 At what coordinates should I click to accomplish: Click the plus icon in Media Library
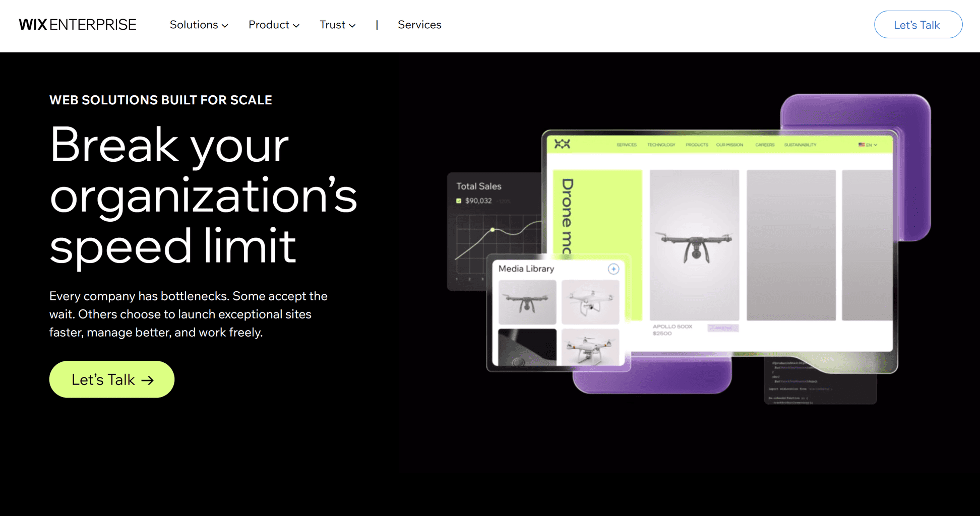(613, 269)
